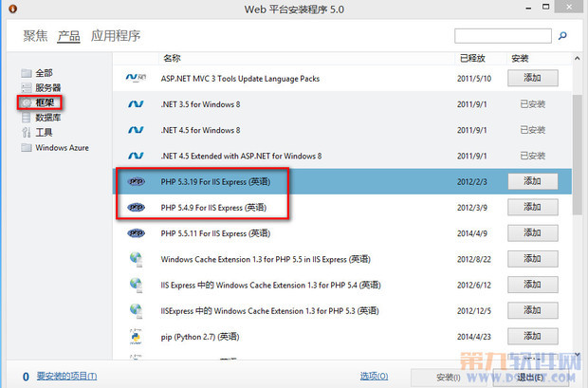Select PHP 5.3.19 For IIS Express text
The width and height of the screenshot is (588, 388).
[215, 182]
